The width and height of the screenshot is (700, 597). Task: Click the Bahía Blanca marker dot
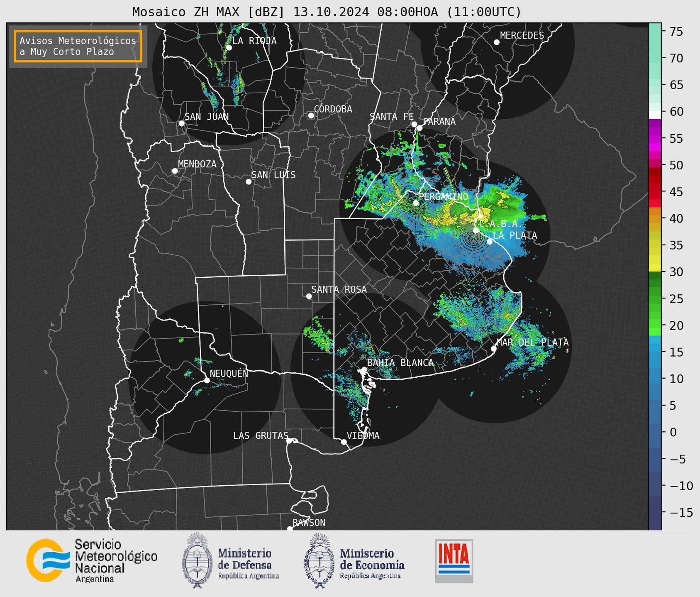[x=364, y=369]
